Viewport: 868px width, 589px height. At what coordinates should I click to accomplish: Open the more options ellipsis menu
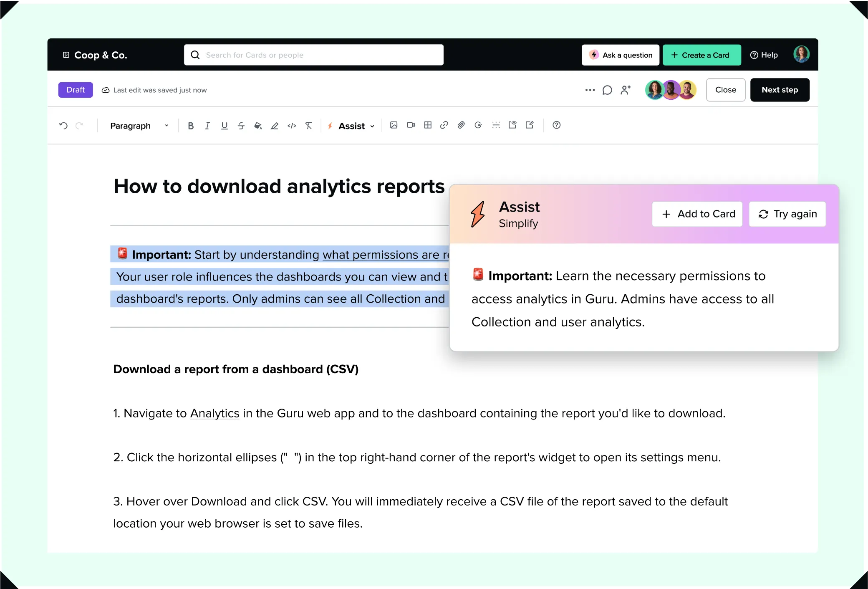590,90
